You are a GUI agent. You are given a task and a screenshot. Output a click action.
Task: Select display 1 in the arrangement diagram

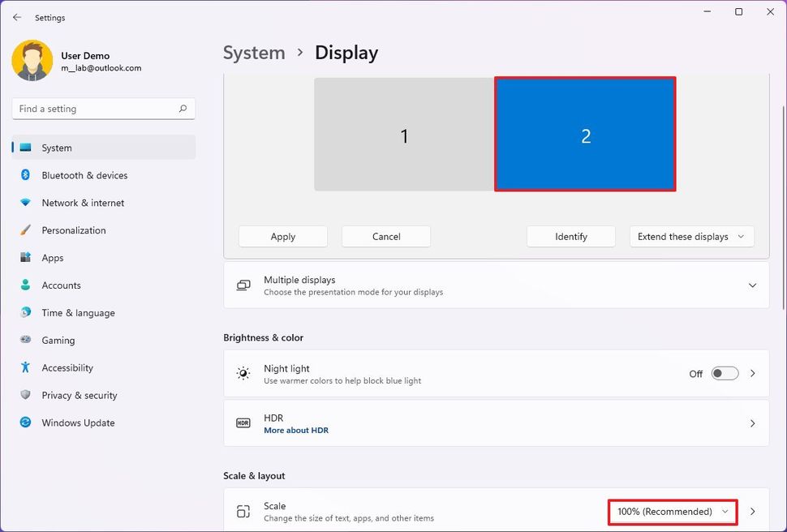(403, 135)
